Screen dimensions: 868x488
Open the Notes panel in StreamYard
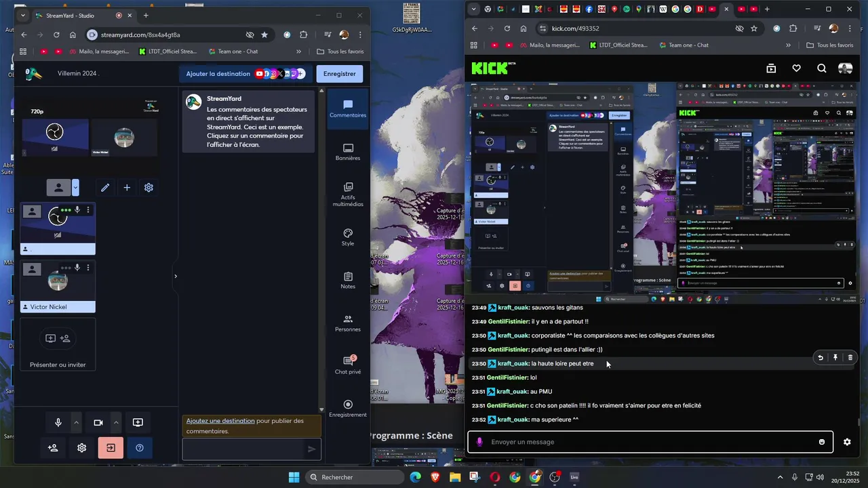(x=348, y=280)
